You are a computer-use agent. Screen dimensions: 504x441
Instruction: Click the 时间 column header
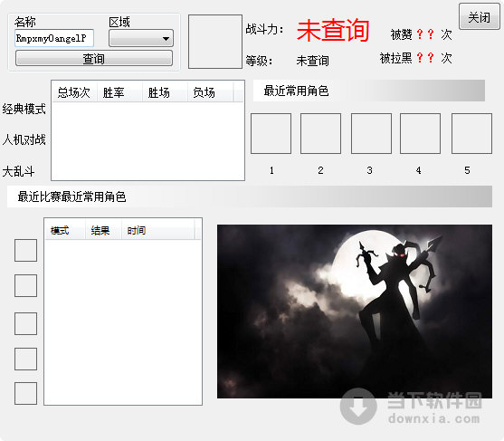pos(157,230)
